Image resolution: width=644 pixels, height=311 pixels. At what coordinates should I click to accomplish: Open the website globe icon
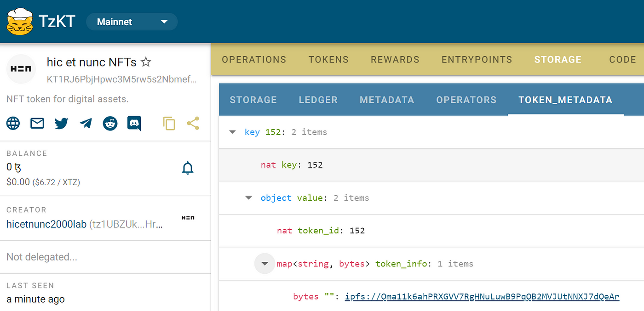(13, 123)
